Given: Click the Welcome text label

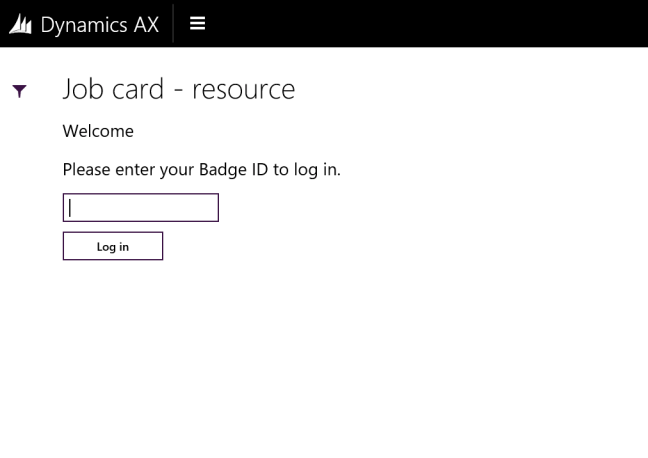Looking at the screenshot, I should point(98,131).
